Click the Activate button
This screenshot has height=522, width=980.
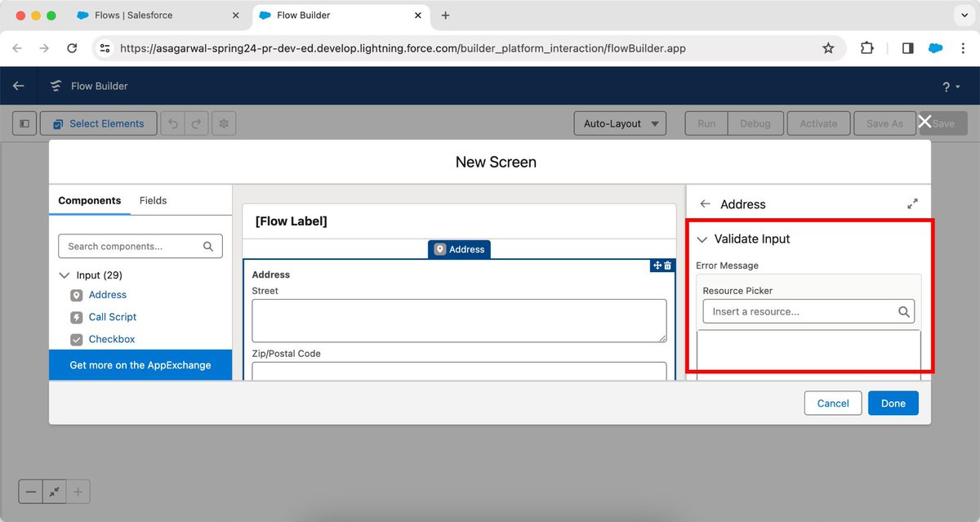(x=818, y=123)
